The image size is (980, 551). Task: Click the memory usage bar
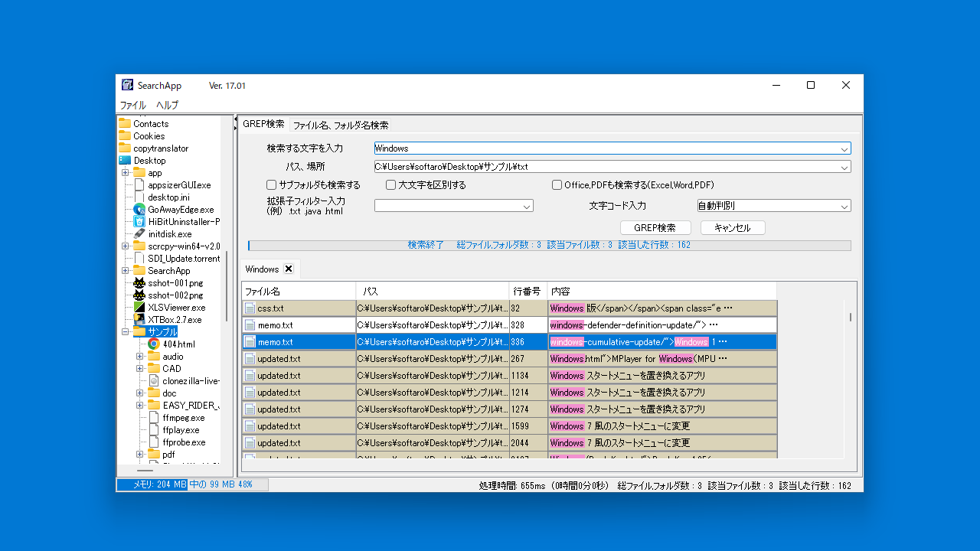[x=192, y=484]
